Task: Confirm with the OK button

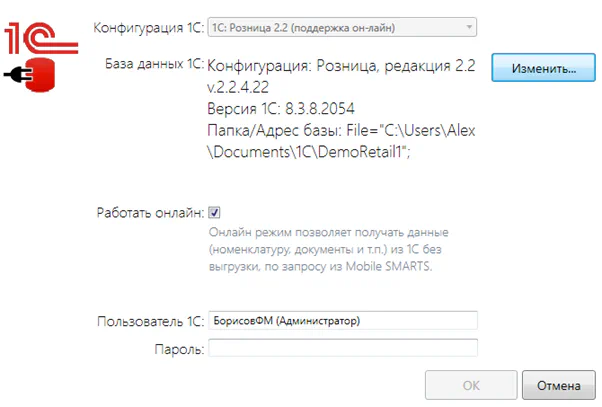Action: click(469, 385)
